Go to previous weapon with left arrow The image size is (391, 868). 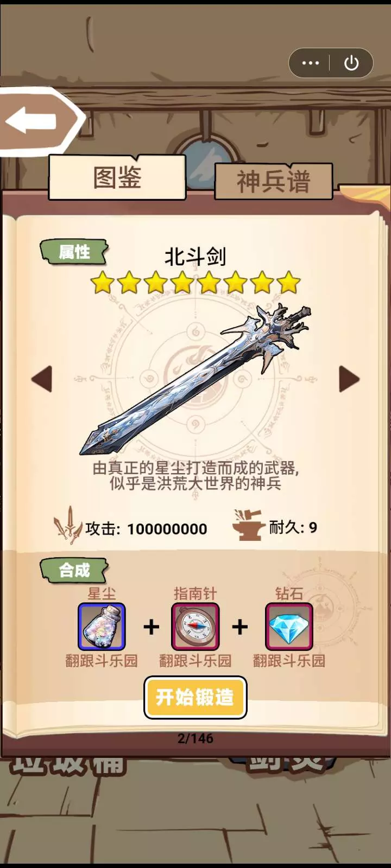point(42,379)
